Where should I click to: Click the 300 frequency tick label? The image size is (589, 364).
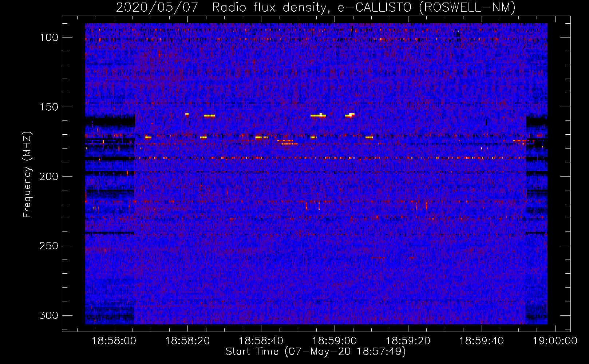point(49,315)
